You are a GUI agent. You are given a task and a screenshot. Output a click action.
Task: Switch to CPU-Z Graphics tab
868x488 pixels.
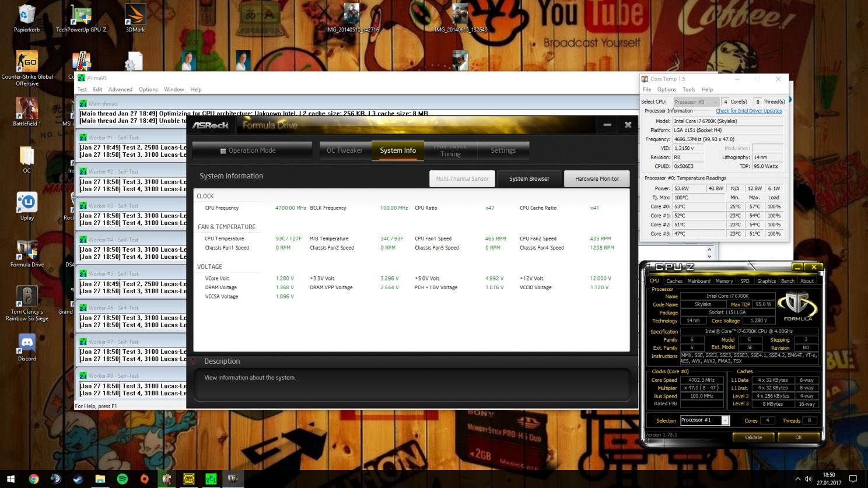click(766, 281)
